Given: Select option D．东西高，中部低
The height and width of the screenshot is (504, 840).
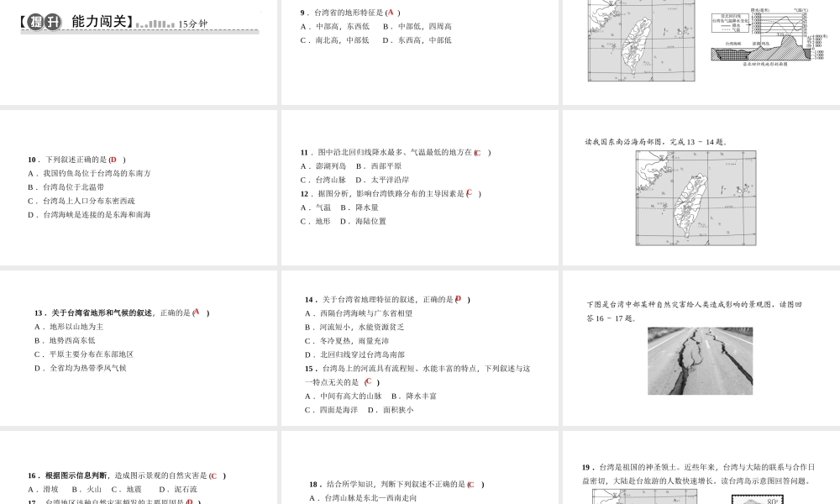Looking at the screenshot, I should pyautogui.click(x=417, y=40).
